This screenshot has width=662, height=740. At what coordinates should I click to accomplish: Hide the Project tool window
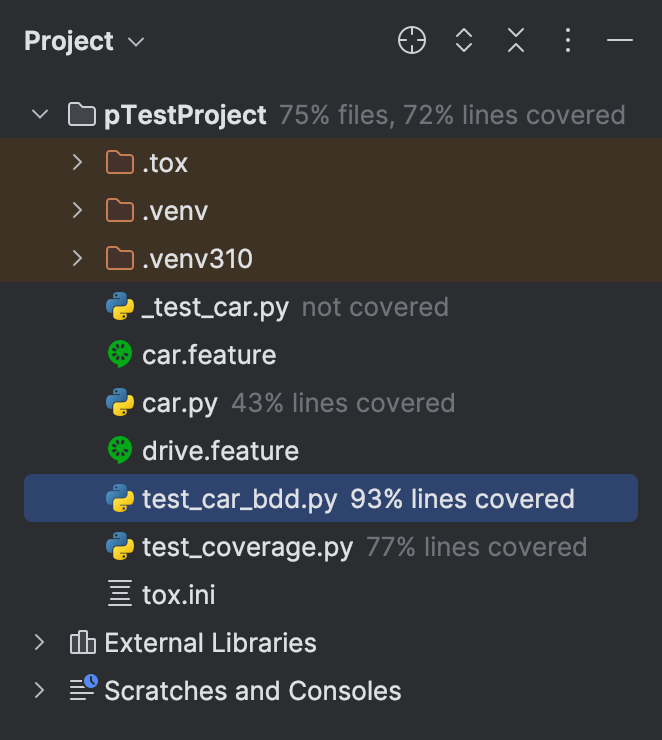click(x=620, y=40)
